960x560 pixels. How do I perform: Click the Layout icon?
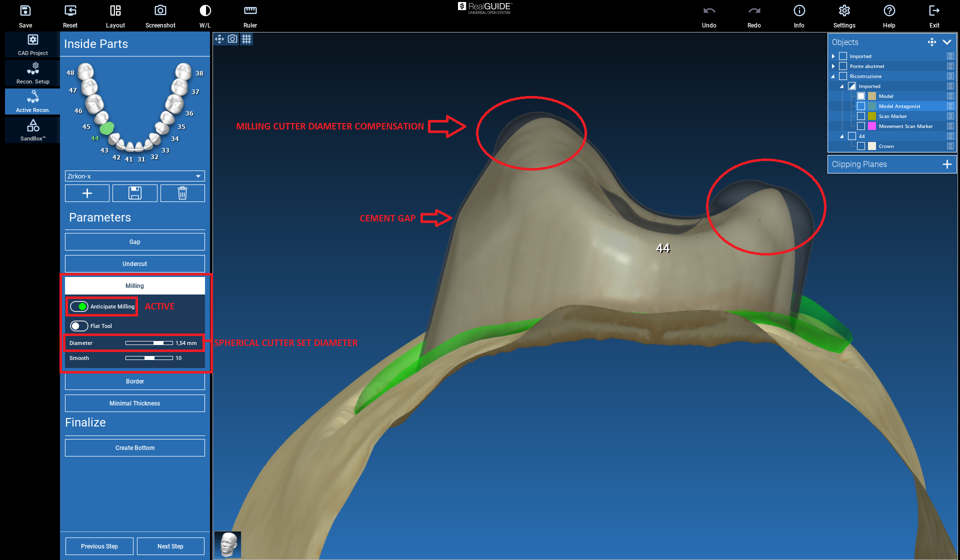point(115,11)
